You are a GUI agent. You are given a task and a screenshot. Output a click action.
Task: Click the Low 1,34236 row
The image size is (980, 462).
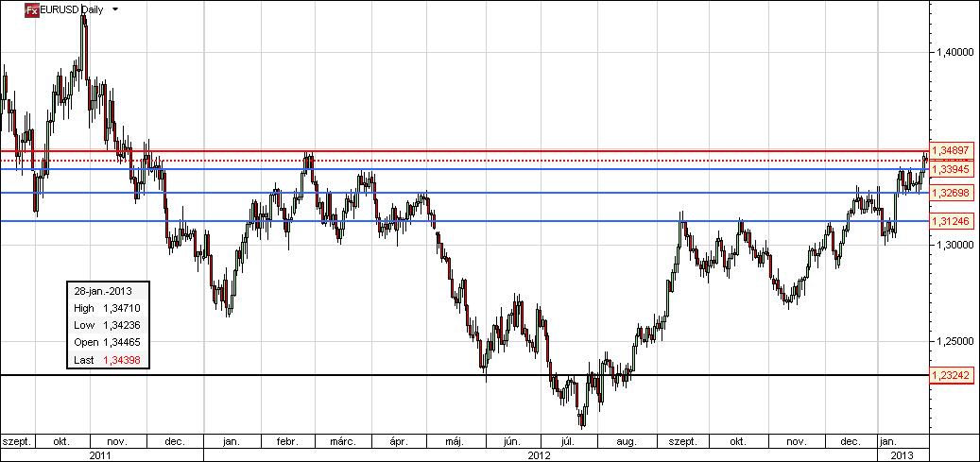108,325
